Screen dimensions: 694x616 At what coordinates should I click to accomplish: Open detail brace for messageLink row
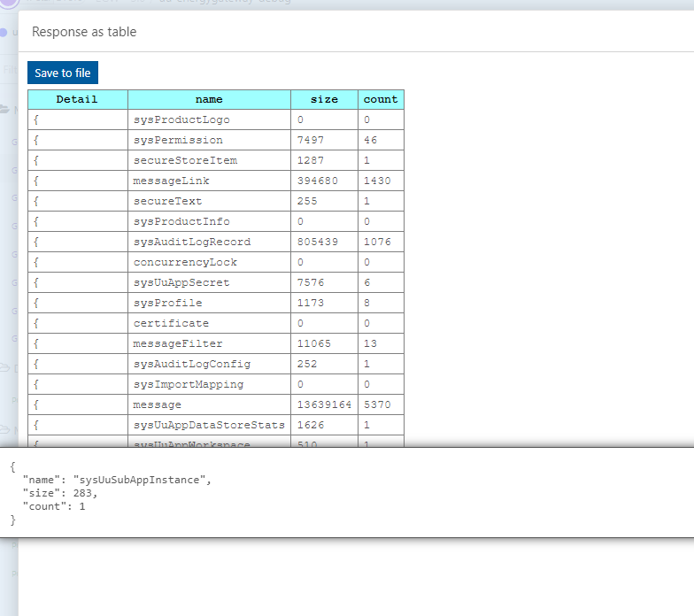tap(36, 181)
